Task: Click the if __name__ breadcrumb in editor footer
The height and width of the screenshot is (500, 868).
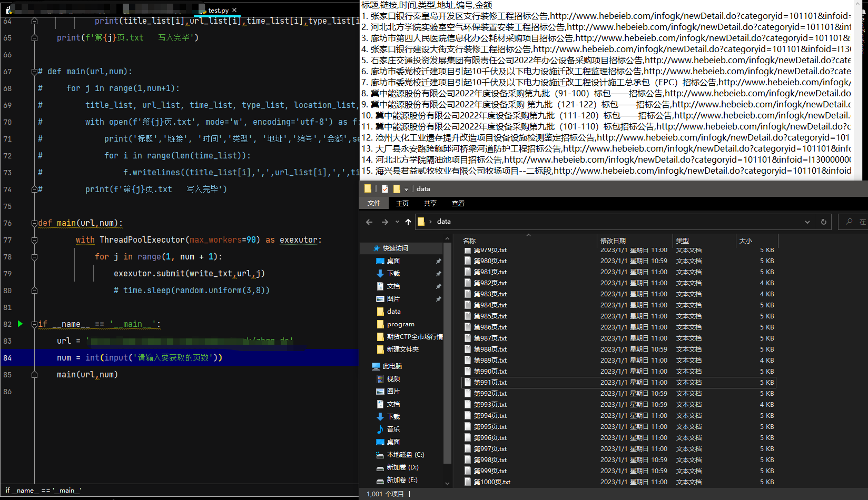Action: (x=43, y=491)
